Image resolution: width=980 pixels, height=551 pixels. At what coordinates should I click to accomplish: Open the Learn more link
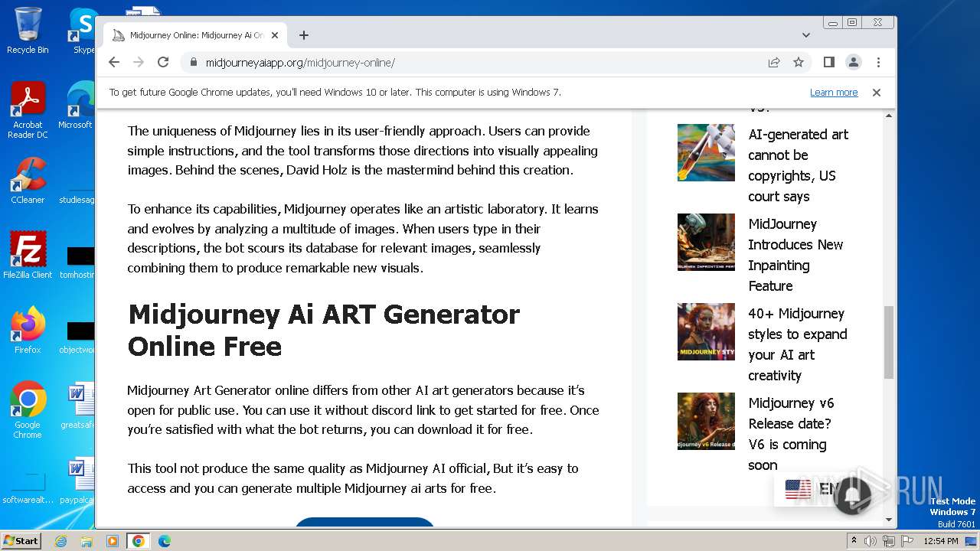[x=834, y=93]
